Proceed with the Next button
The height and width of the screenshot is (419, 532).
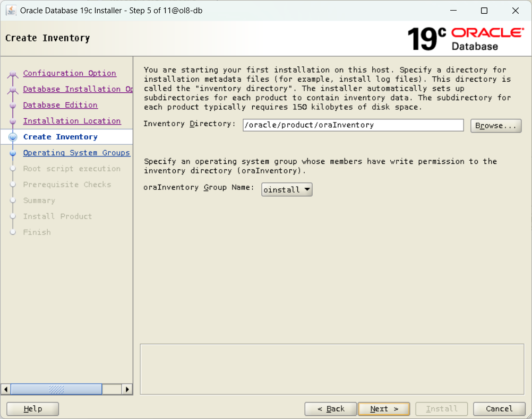(384, 409)
